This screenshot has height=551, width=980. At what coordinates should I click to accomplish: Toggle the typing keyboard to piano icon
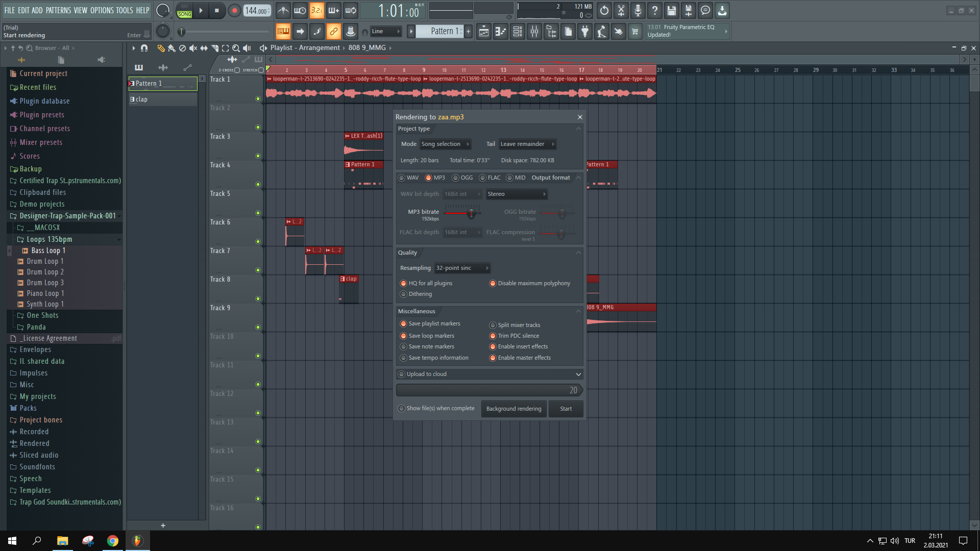pos(283,32)
